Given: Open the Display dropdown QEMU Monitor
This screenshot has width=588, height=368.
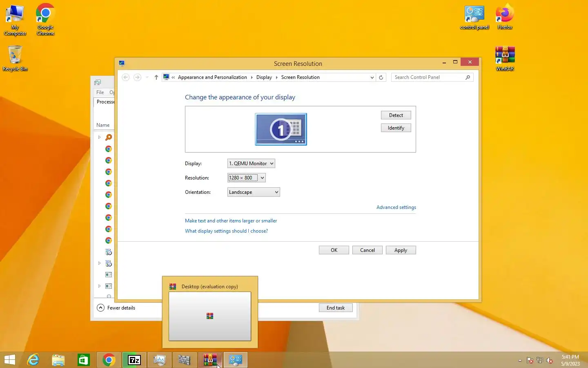Looking at the screenshot, I should [x=251, y=164].
